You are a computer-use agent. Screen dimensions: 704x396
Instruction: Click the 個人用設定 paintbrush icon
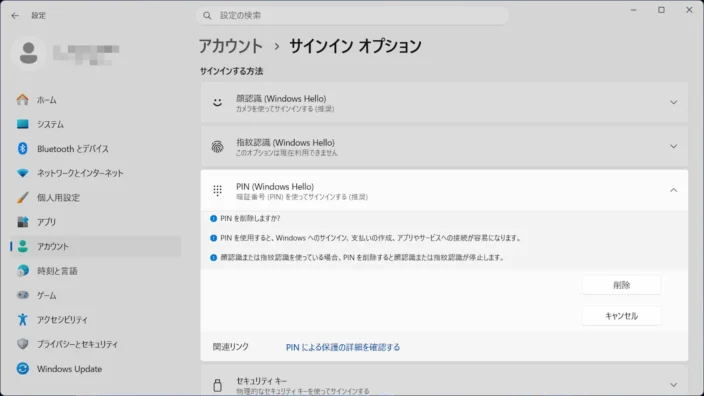[x=22, y=197]
